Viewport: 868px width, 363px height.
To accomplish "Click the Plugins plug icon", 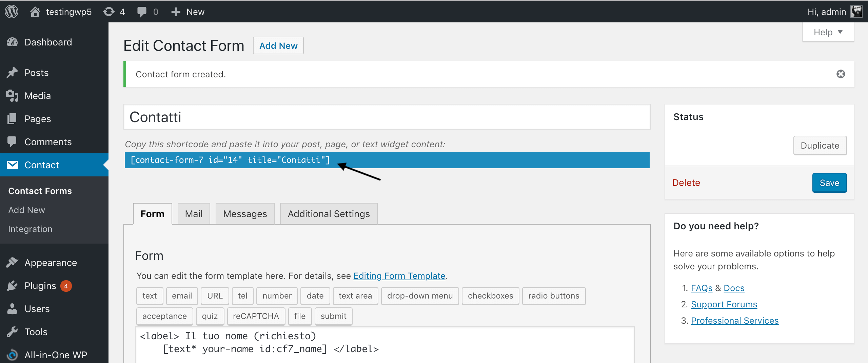I will 12,285.
